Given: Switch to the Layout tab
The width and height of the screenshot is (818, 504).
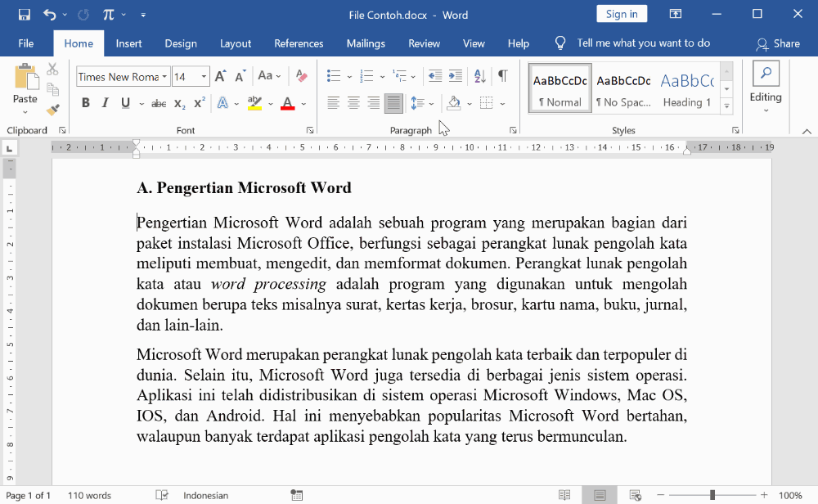Looking at the screenshot, I should [x=236, y=44].
